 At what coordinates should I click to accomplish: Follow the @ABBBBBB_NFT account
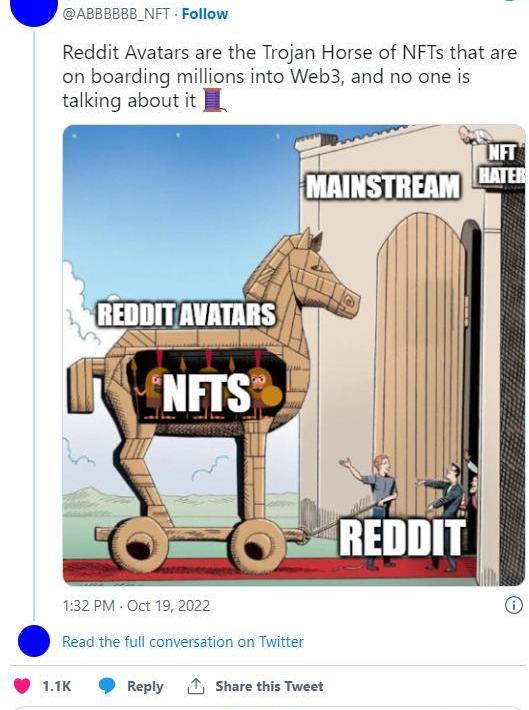[205, 14]
